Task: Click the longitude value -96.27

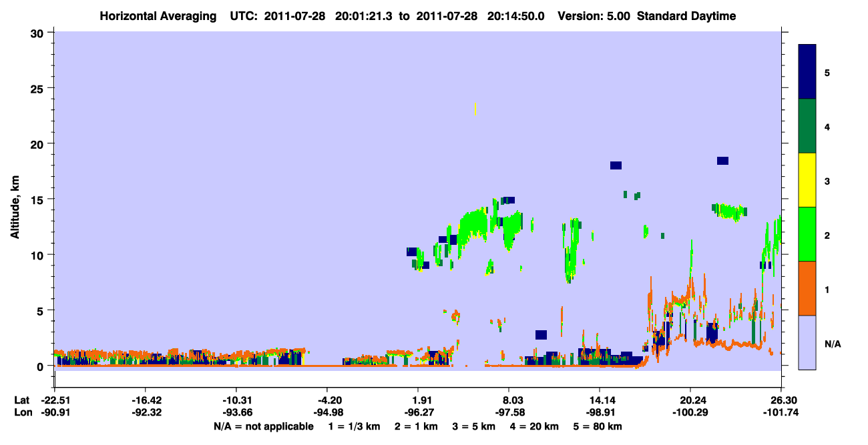Action: click(418, 413)
